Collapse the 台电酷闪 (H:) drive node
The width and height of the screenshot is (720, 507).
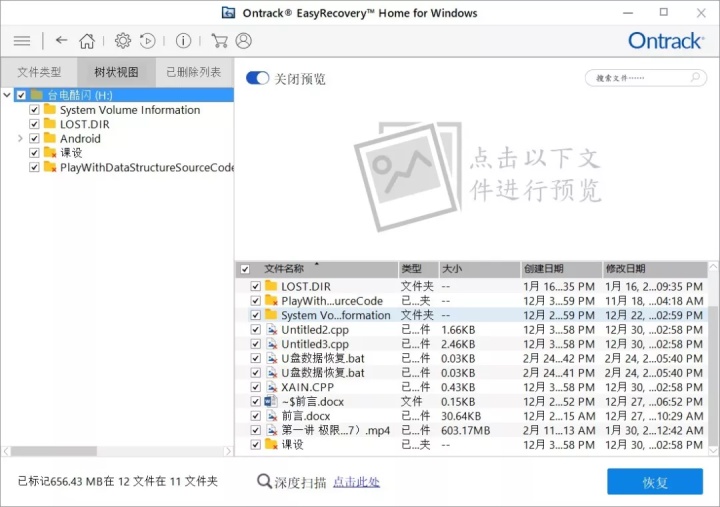pyautogui.click(x=7, y=95)
